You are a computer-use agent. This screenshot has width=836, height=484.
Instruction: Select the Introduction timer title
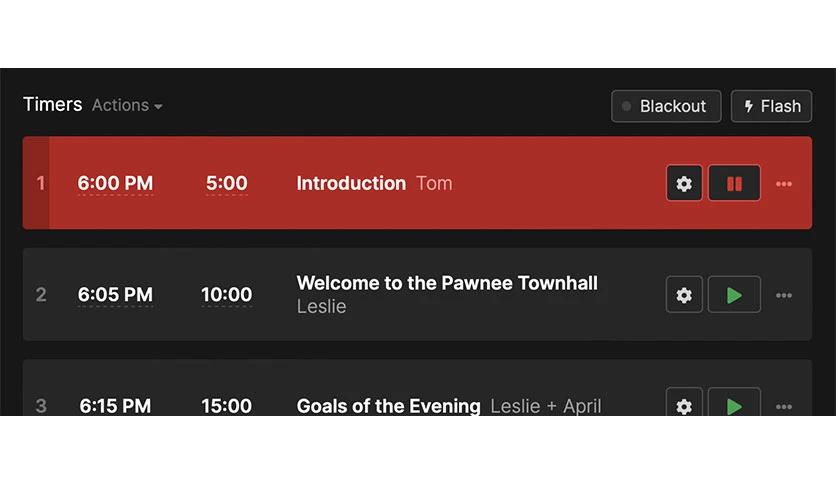[351, 183]
